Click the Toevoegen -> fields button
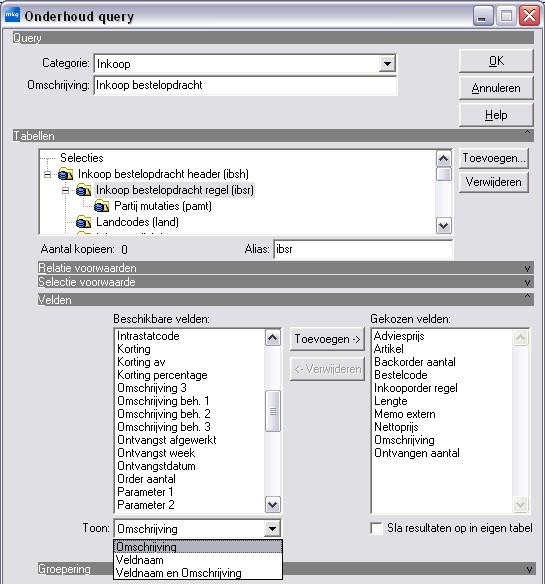Image resolution: width=545 pixels, height=584 pixels. click(327, 339)
